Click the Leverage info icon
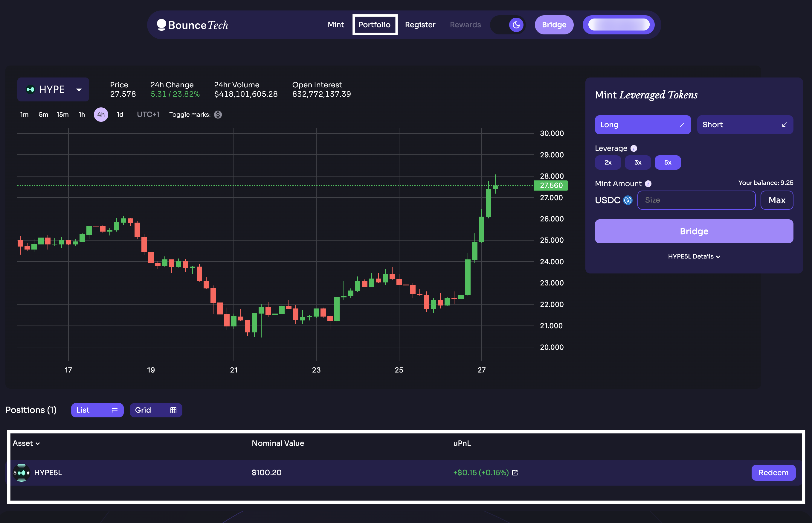812x523 pixels. tap(634, 148)
